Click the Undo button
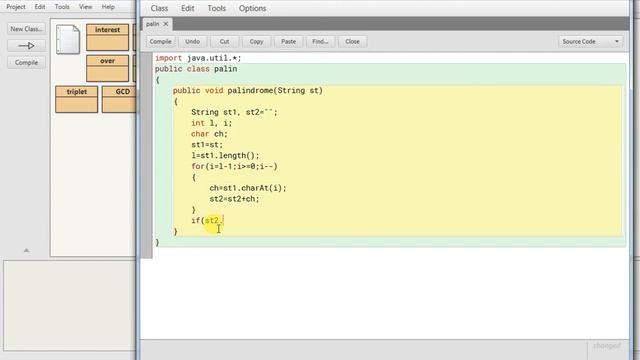The height and width of the screenshot is (360, 640). tap(192, 42)
